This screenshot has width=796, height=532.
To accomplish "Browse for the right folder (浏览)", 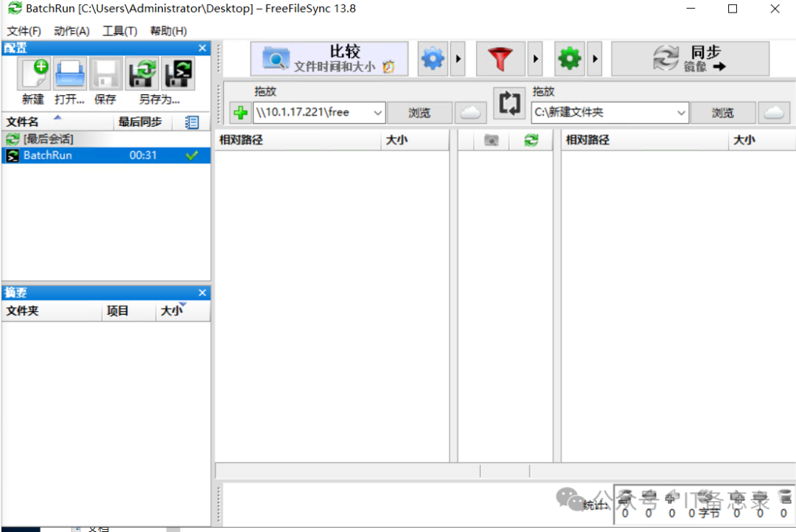I will (722, 113).
